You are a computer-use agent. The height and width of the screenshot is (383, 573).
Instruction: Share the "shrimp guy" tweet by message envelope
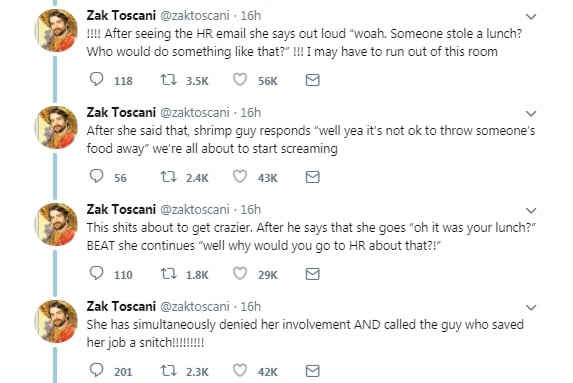312,177
